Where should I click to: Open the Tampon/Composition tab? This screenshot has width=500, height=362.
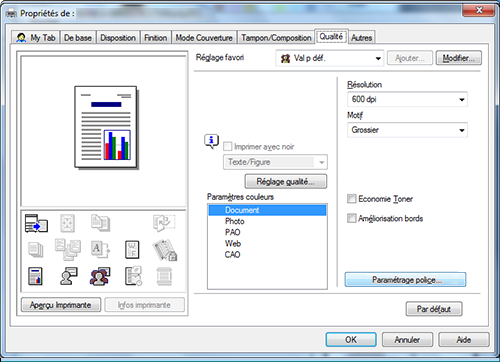tap(276, 38)
